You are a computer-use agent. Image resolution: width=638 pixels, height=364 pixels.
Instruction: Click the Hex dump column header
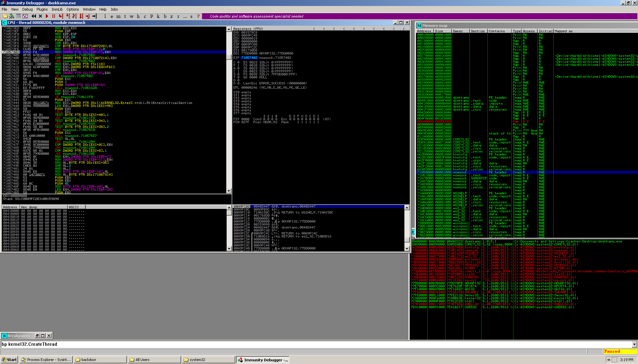[44, 207]
